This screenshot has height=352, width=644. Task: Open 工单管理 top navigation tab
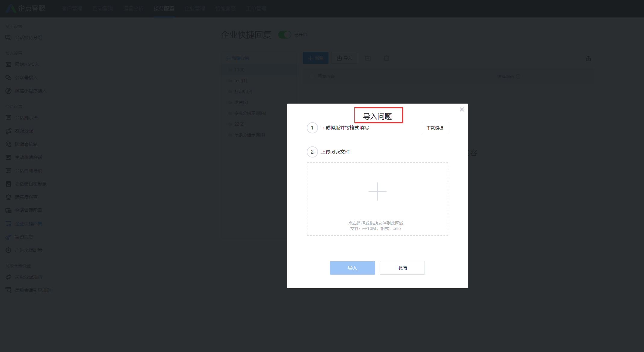256,9
